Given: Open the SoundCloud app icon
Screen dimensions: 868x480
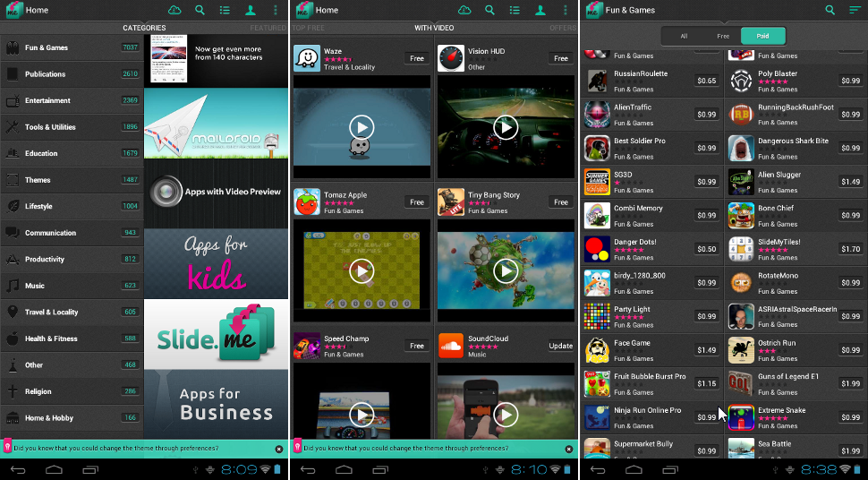Looking at the screenshot, I should point(451,346).
